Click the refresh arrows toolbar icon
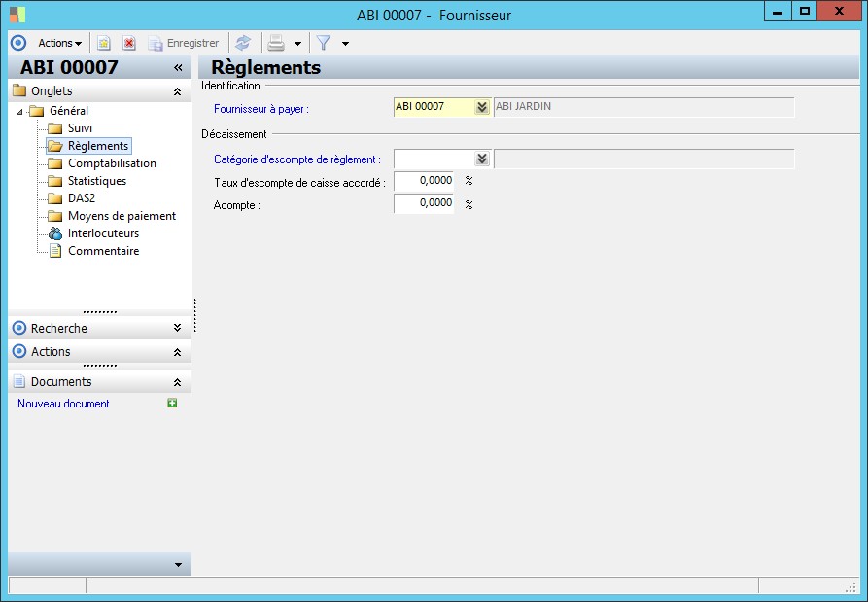This screenshot has height=602, width=868. (x=243, y=43)
